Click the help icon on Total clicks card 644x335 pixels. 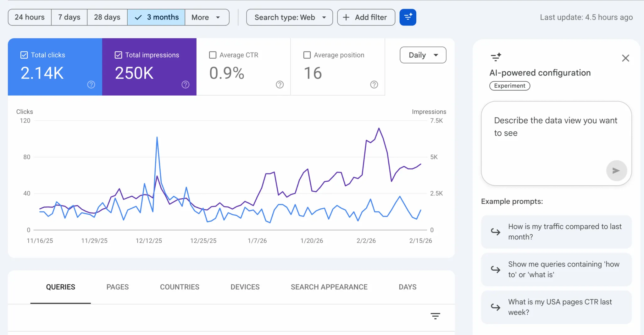point(91,84)
